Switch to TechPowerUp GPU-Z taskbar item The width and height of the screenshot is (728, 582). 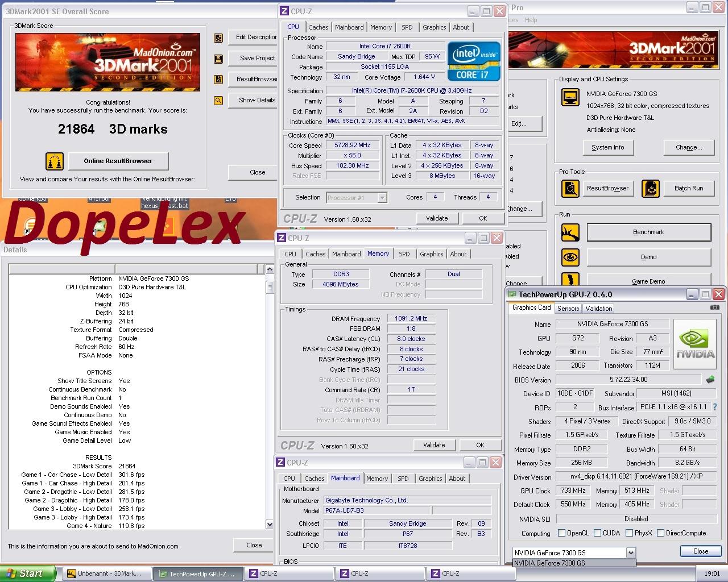[197, 573]
